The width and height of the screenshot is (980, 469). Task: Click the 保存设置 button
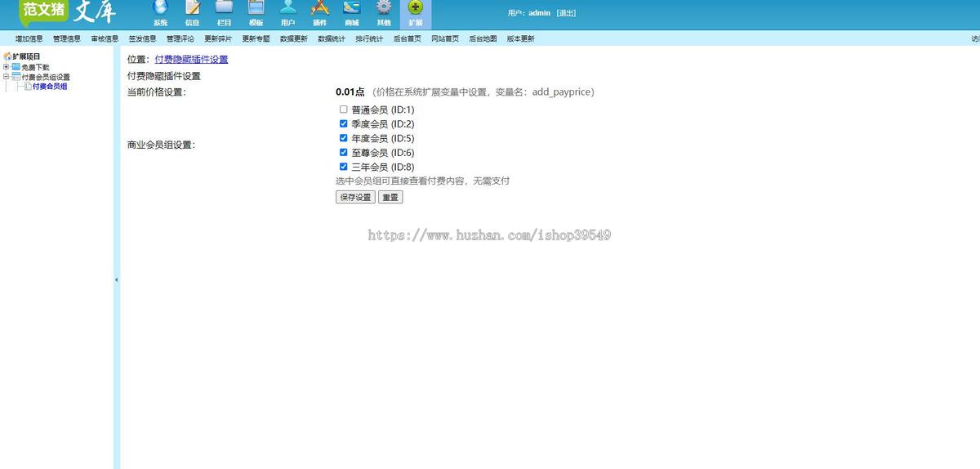coord(355,197)
